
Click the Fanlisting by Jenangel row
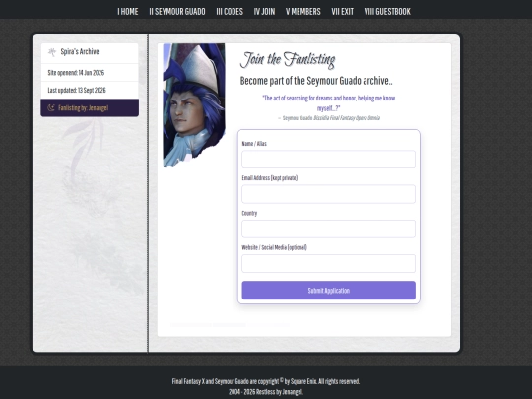tap(90, 108)
